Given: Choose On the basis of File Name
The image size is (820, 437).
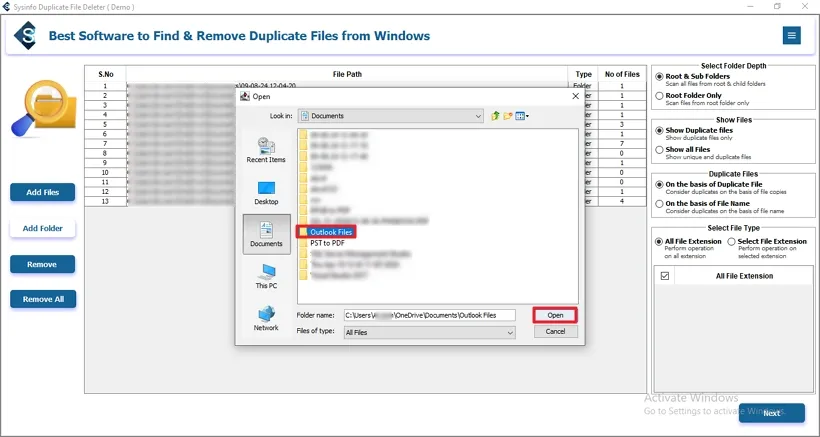Looking at the screenshot, I should pyautogui.click(x=659, y=203).
